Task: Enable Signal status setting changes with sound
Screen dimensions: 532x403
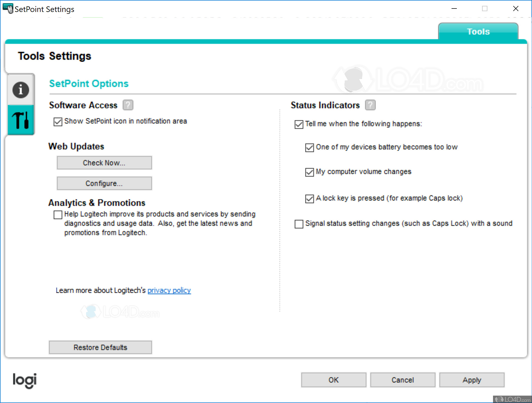Action: tap(299, 224)
